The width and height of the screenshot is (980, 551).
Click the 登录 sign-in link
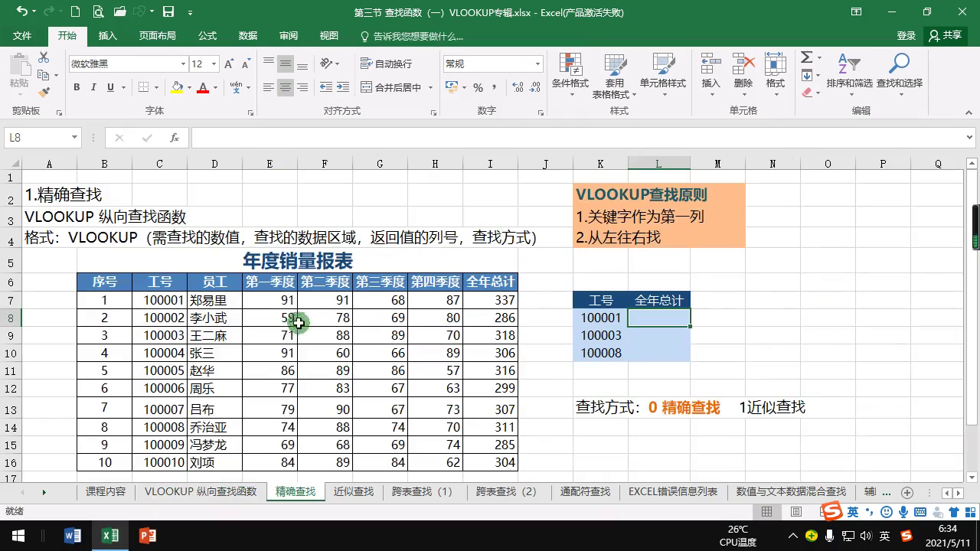906,36
